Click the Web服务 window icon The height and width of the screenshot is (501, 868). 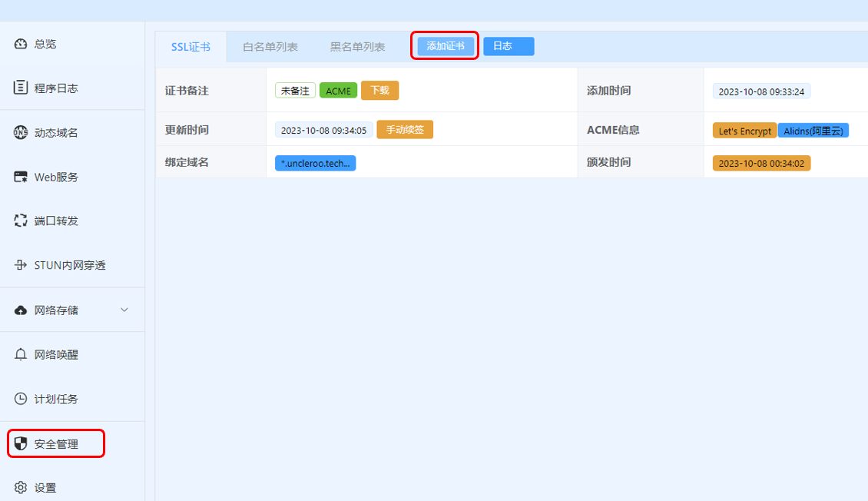pyautogui.click(x=21, y=177)
